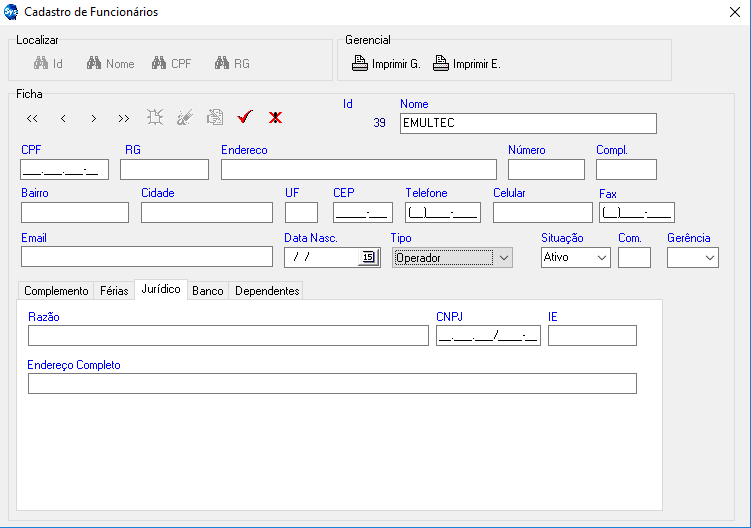
Task: Open the Banco tab
Action: [x=207, y=291]
